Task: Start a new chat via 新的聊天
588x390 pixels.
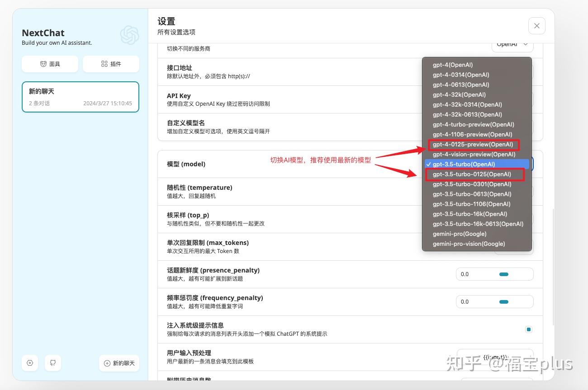Action: coord(119,363)
